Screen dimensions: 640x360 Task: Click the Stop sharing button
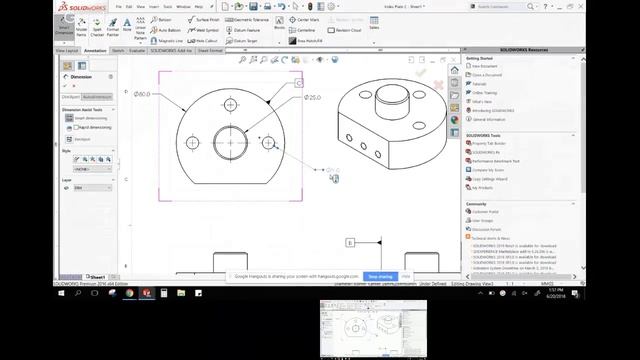(x=380, y=277)
